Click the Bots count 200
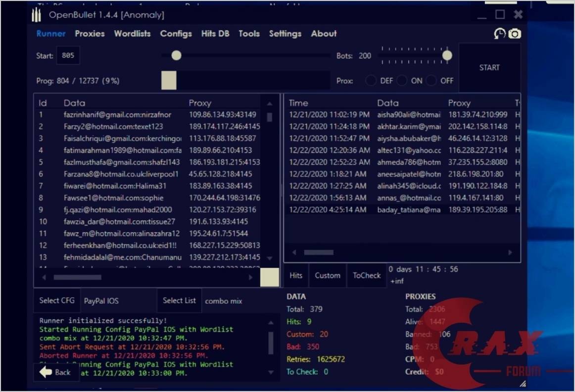The height and width of the screenshot is (392, 575). [x=365, y=56]
